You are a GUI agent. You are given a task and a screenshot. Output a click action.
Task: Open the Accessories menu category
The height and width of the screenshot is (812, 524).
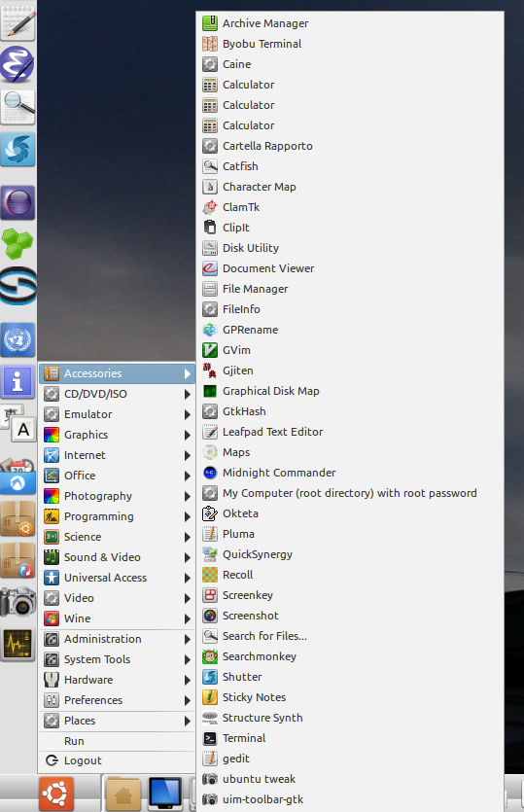[x=117, y=373]
